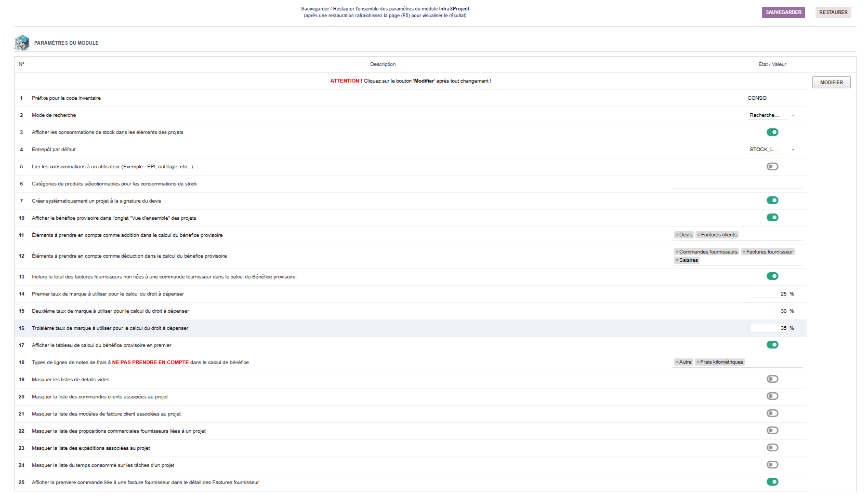Turn off auto project creation on quote signature
The image size is (868, 495).
(x=772, y=200)
